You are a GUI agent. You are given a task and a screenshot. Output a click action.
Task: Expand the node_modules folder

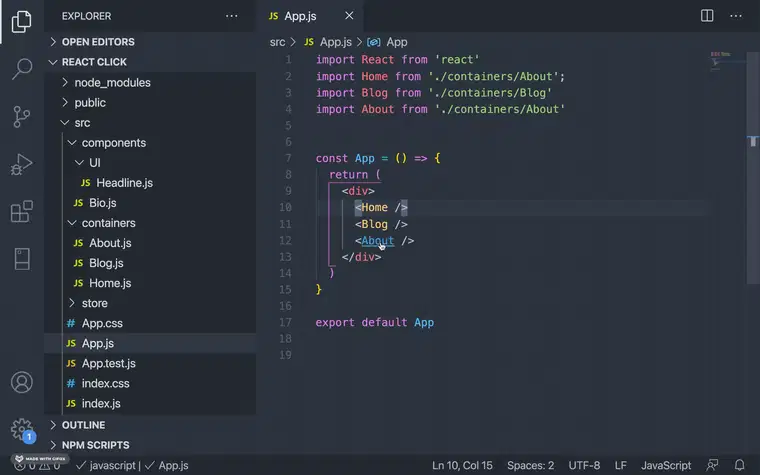coord(150,82)
